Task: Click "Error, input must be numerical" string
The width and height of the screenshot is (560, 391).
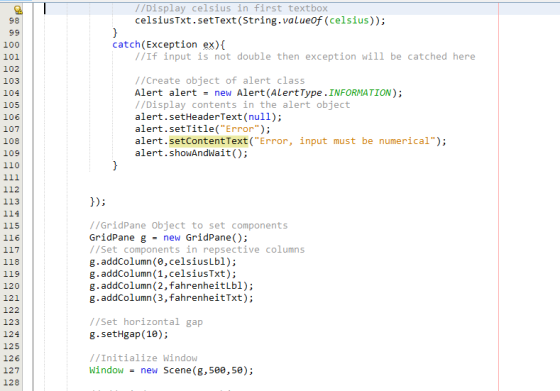Action: click(x=345, y=141)
